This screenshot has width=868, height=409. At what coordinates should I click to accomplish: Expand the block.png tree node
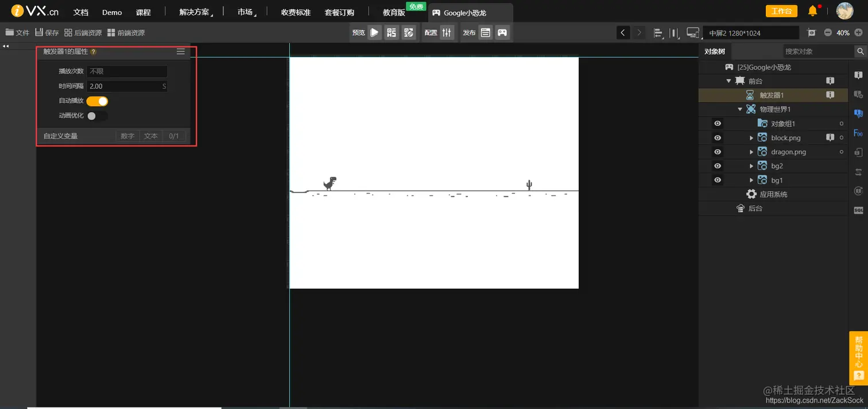coord(751,138)
